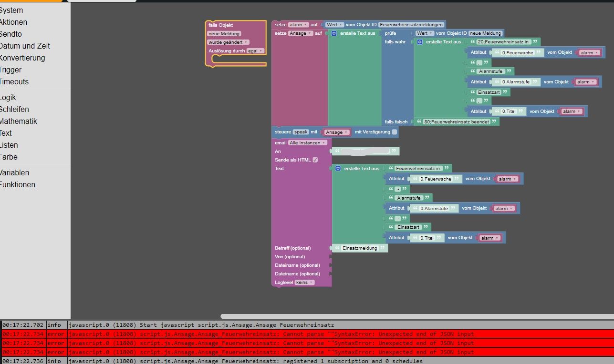Click the Feuerwehreinsatzmeldungen object ID field
This screenshot has width=614, height=364.
412,25
